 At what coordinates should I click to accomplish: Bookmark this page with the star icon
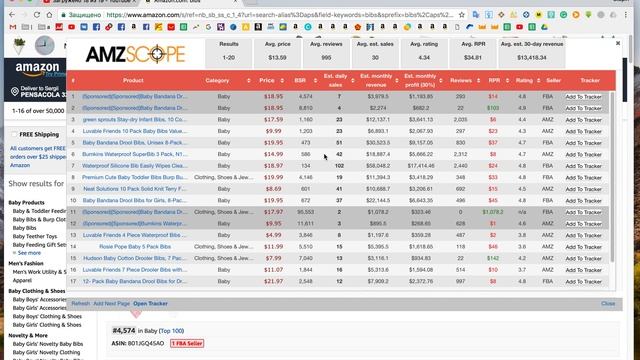click(x=462, y=15)
